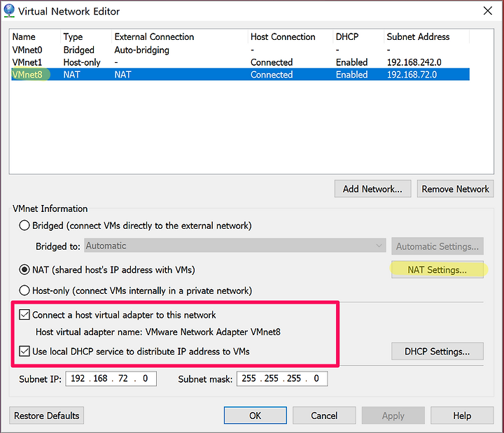
Task: Click the Type column header
Action: [86, 36]
